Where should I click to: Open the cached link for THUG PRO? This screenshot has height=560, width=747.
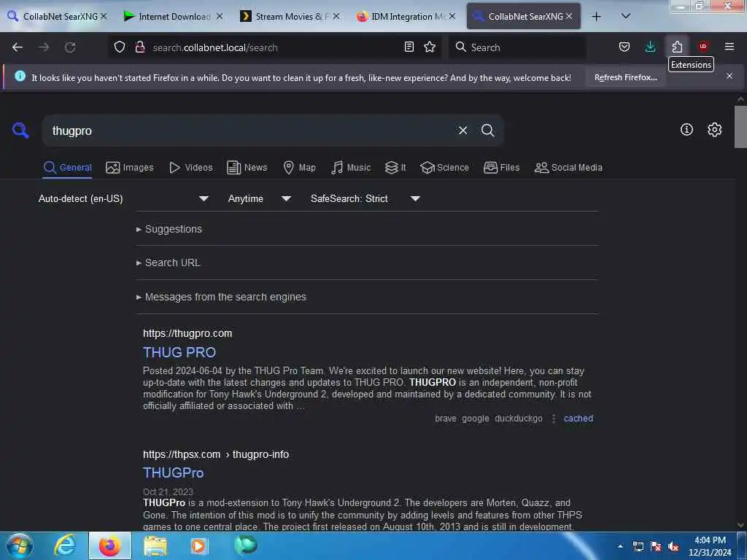578,419
